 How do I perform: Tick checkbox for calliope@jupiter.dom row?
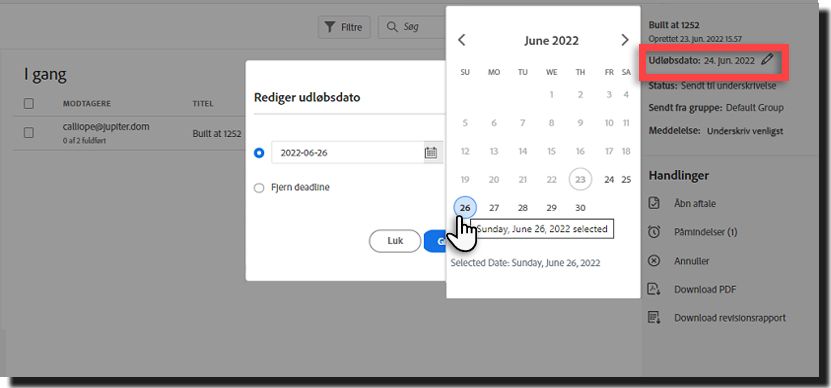pyautogui.click(x=29, y=133)
